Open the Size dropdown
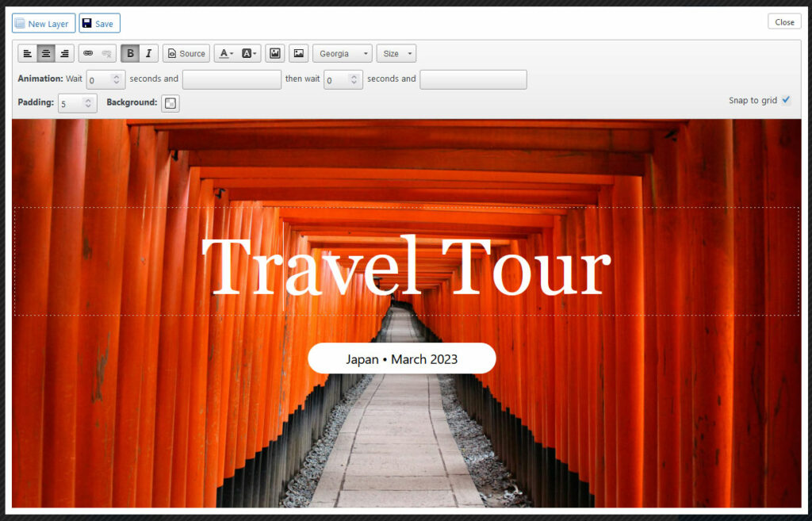Viewport: 812px width, 521px height. [396, 53]
